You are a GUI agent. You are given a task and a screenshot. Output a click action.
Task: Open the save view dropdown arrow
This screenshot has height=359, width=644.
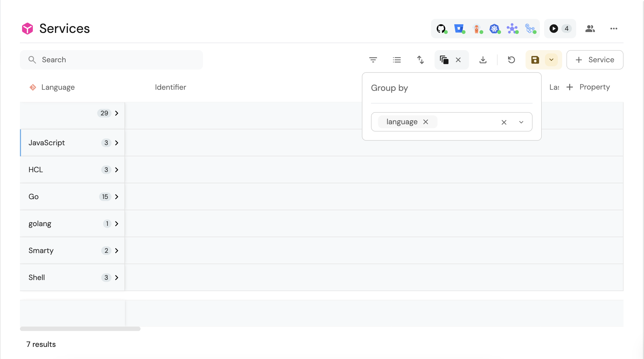click(551, 60)
